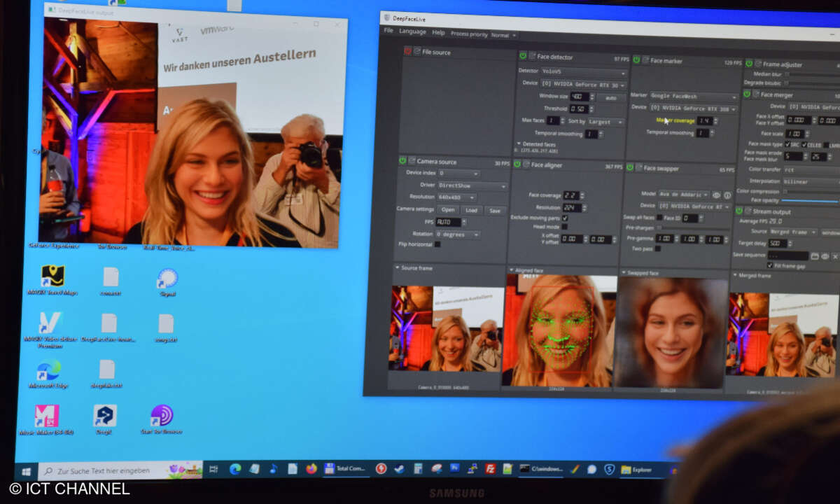840x504 pixels.
Task: Open the Marker Google FaceMesh dropdown
Action: 694,95
